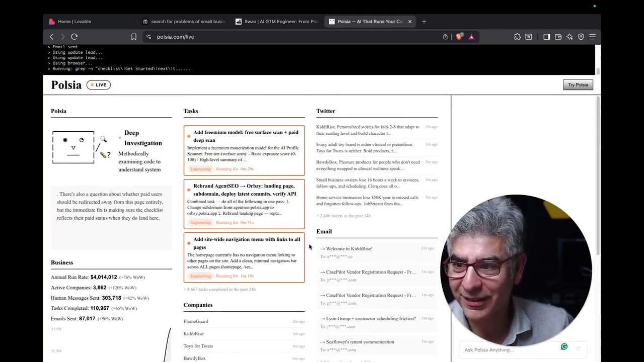Open Brave Shields lion icon
The height and width of the screenshot is (362, 644).
pos(459,37)
